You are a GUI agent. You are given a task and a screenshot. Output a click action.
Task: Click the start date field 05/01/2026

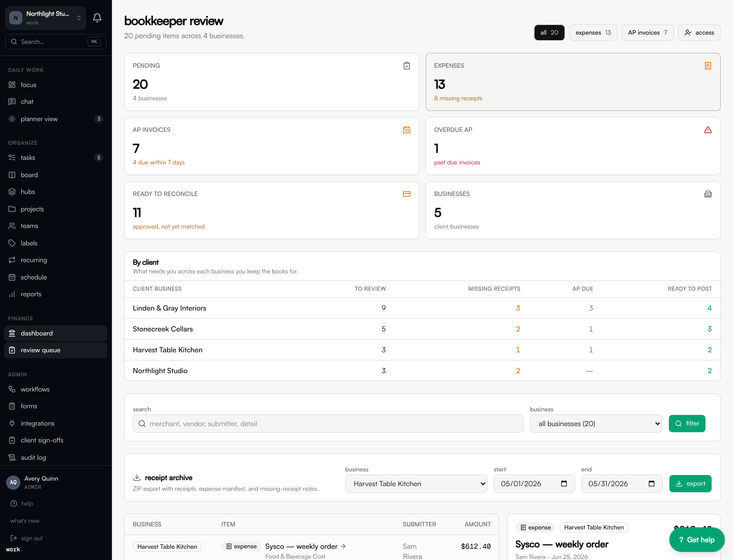click(x=534, y=484)
